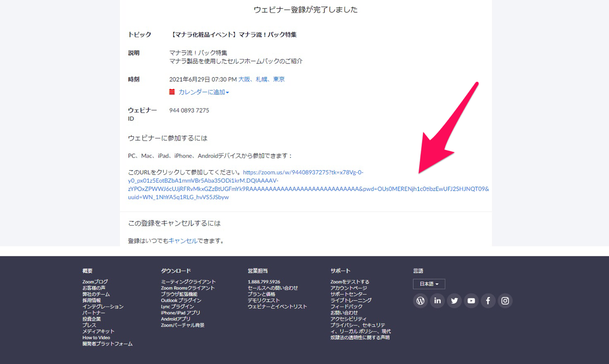Viewport: 609px width, 364px height.
Task: Open the お問い合わせ support link
Action: click(344, 313)
